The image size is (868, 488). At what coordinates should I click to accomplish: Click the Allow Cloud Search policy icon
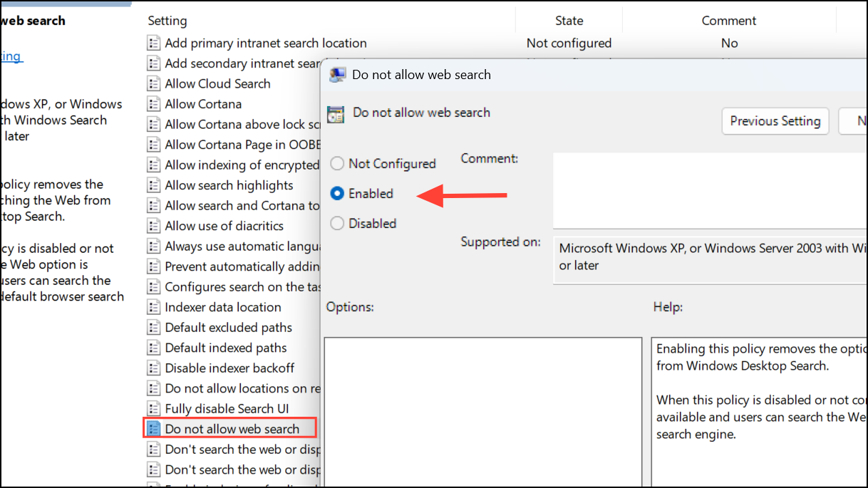[x=154, y=83]
